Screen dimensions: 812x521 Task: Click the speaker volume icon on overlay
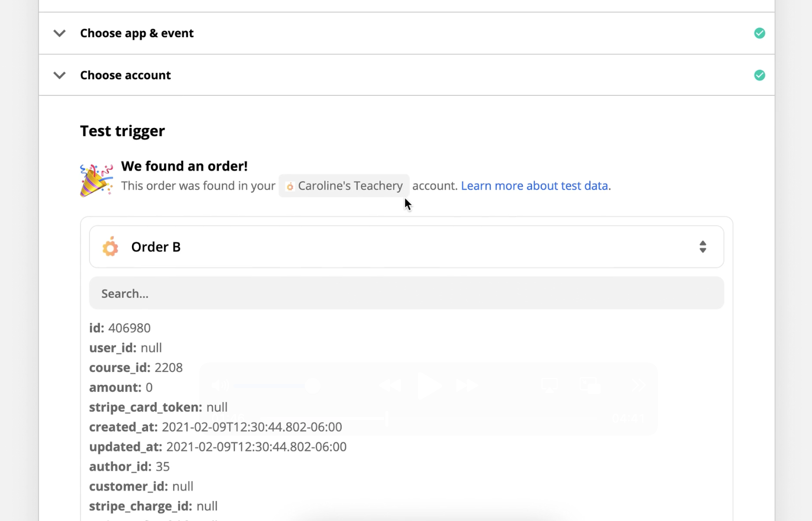point(220,385)
